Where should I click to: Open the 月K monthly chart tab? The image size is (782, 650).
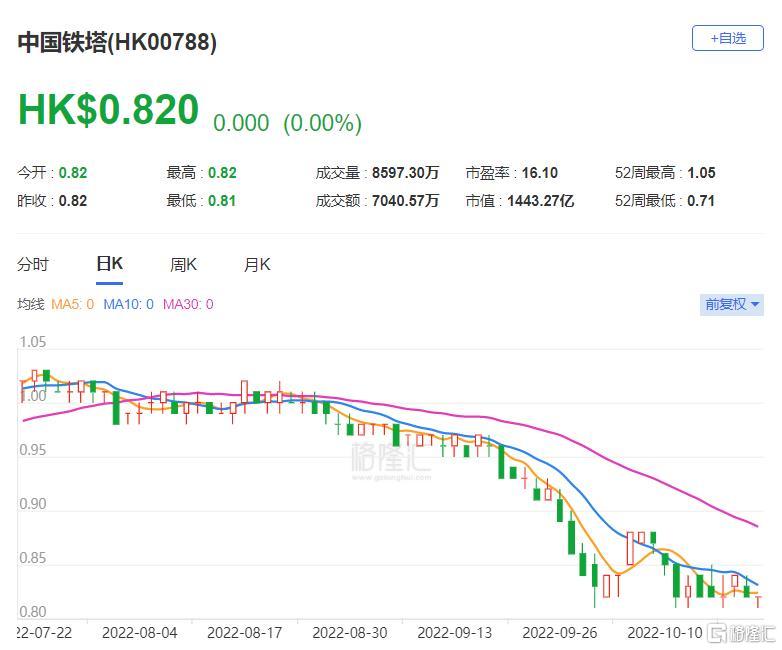257,264
